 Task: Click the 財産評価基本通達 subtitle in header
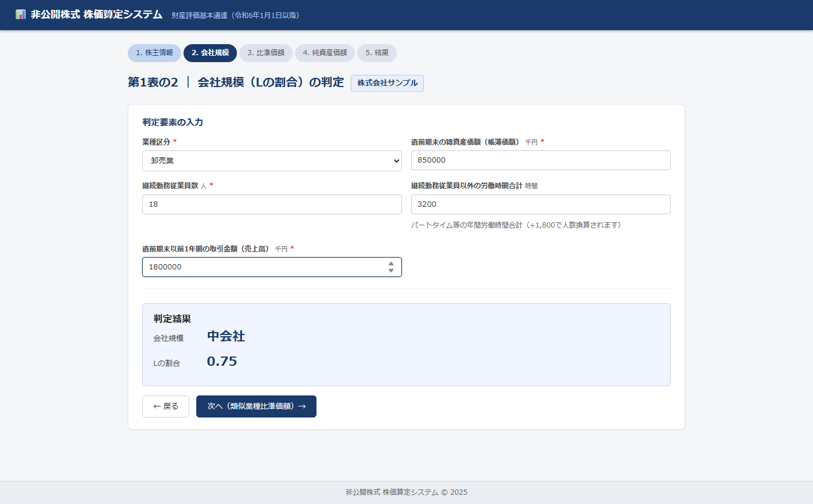tap(236, 15)
